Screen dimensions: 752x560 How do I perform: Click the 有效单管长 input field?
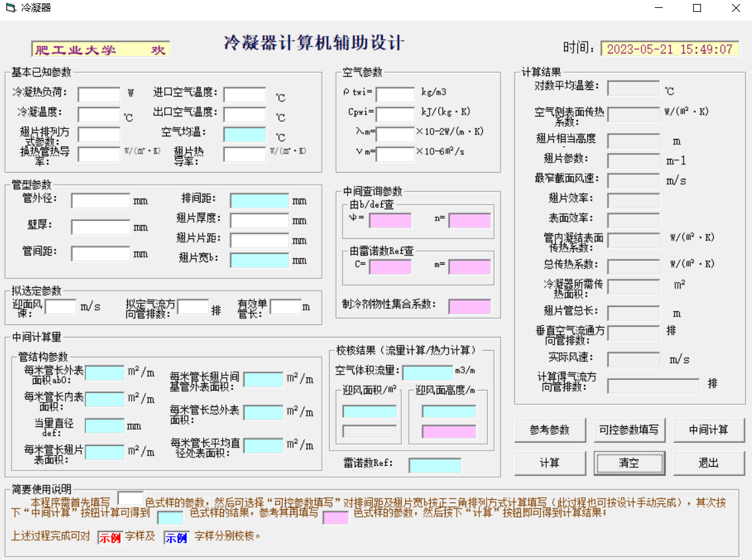point(285,306)
